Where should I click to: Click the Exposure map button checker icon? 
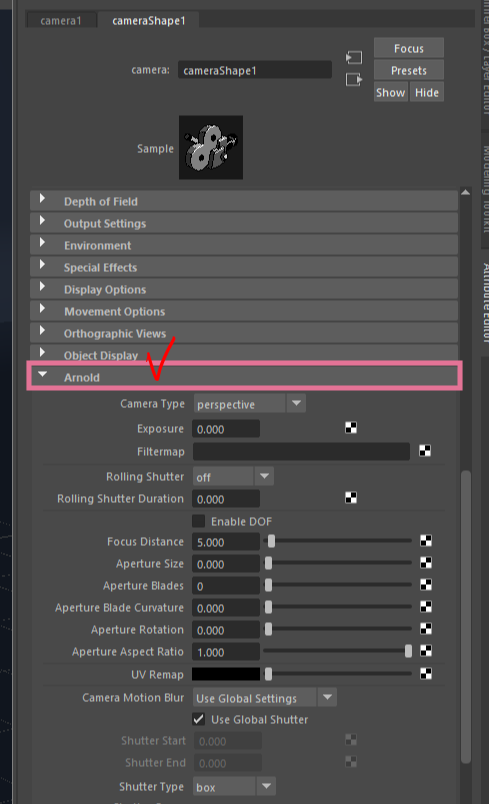[351, 428]
